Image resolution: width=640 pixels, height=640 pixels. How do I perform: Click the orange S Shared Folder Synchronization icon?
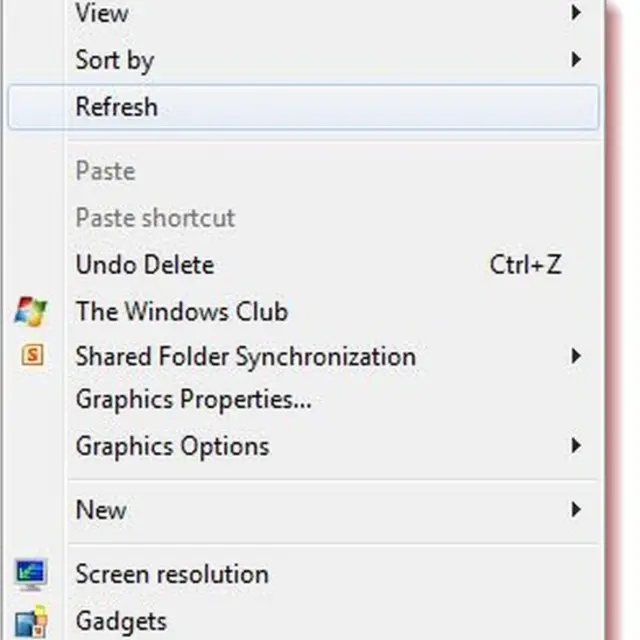pos(32,356)
